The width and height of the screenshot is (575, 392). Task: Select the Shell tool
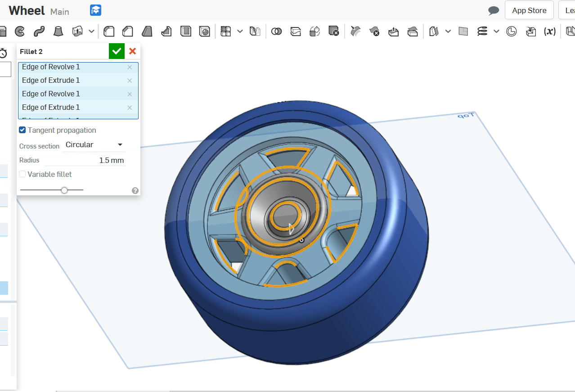click(185, 31)
